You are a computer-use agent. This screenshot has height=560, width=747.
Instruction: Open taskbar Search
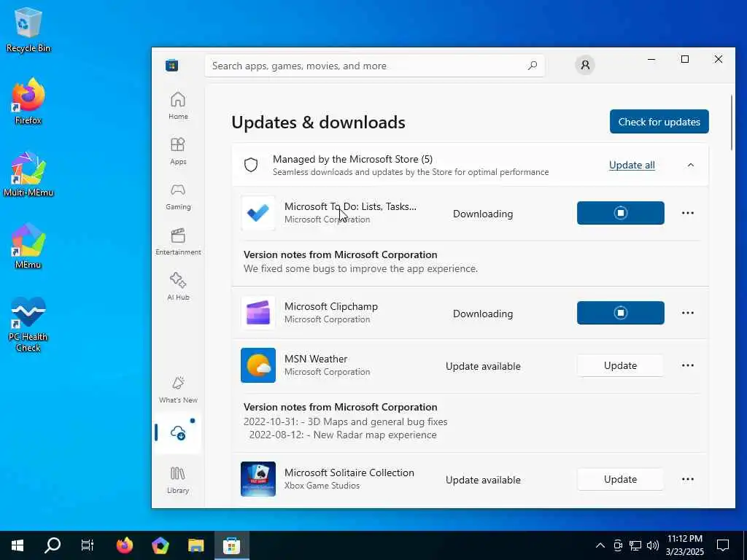pos(53,545)
